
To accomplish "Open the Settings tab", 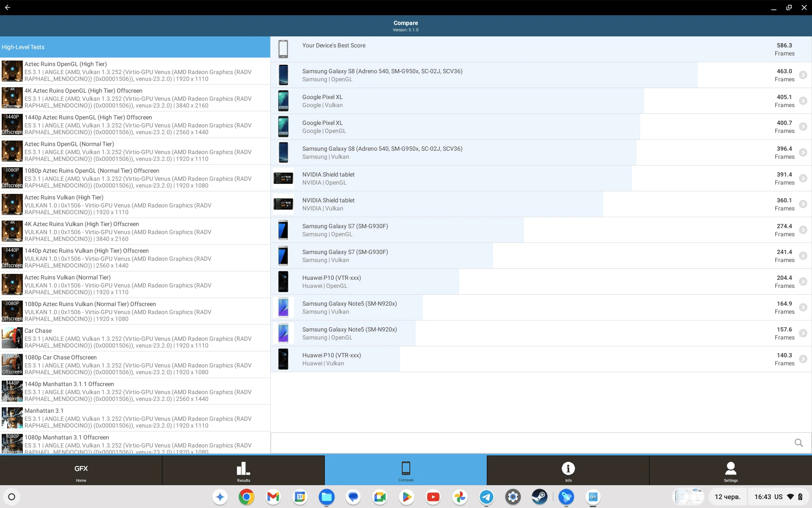I will click(730, 470).
